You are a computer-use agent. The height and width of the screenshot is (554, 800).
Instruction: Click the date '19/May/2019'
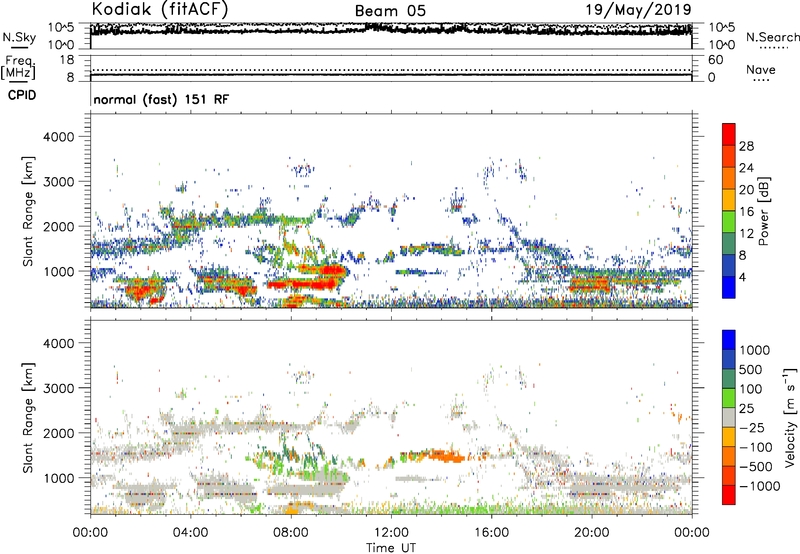(638, 10)
